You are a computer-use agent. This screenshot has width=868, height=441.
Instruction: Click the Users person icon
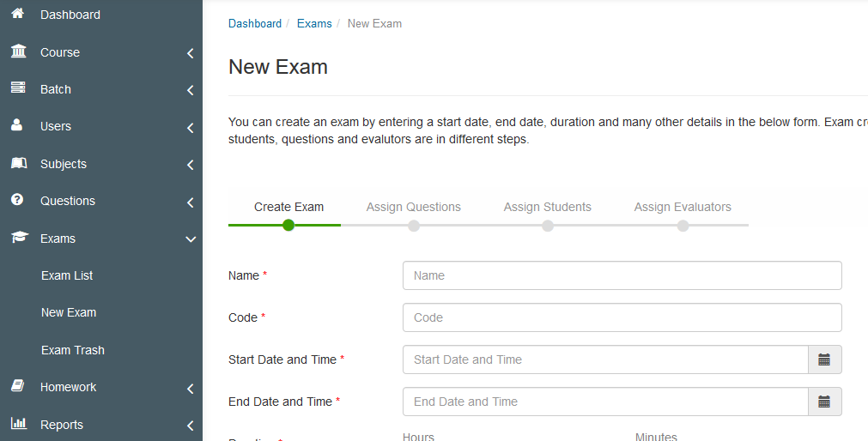(17, 125)
